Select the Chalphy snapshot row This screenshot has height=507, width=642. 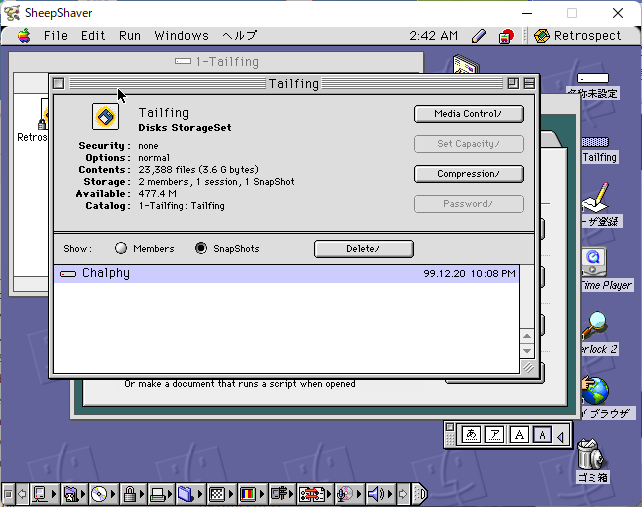285,273
